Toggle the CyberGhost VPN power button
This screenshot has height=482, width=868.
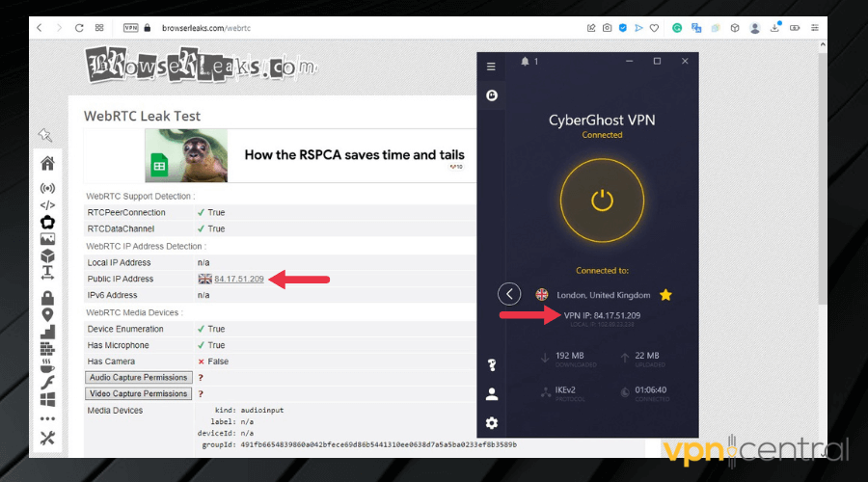point(602,201)
